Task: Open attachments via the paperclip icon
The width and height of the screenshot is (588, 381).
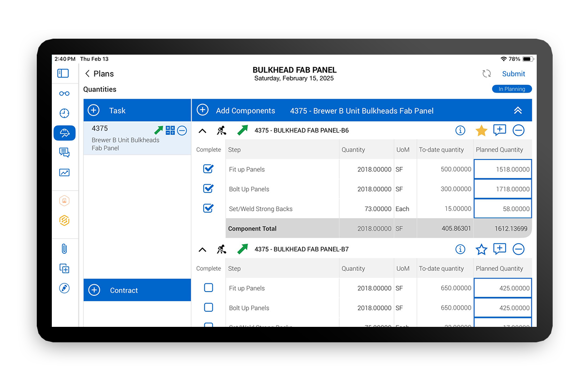Action: point(65,249)
